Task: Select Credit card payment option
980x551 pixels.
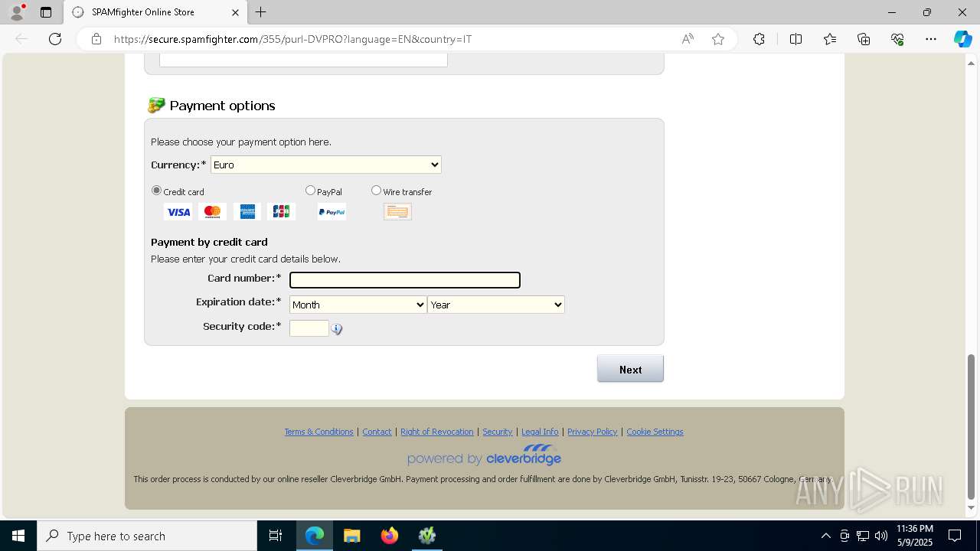Action: [x=156, y=191]
